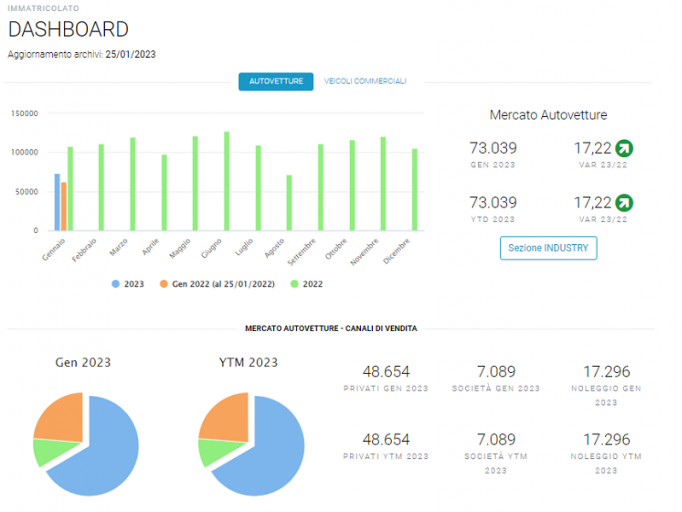Click the Mercato Autovetture heading
This screenshot has height=512, width=682.
tap(548, 115)
